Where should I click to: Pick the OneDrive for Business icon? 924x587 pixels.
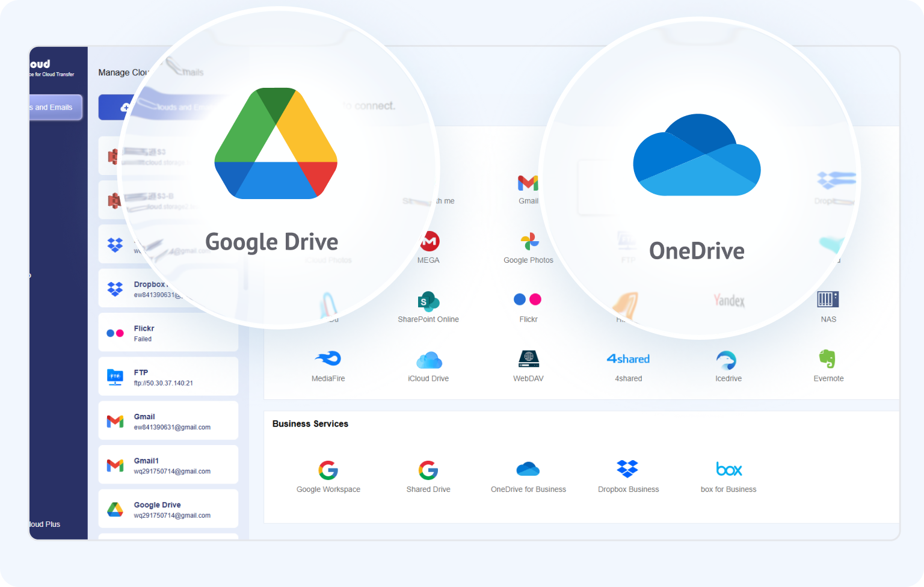pos(528,469)
